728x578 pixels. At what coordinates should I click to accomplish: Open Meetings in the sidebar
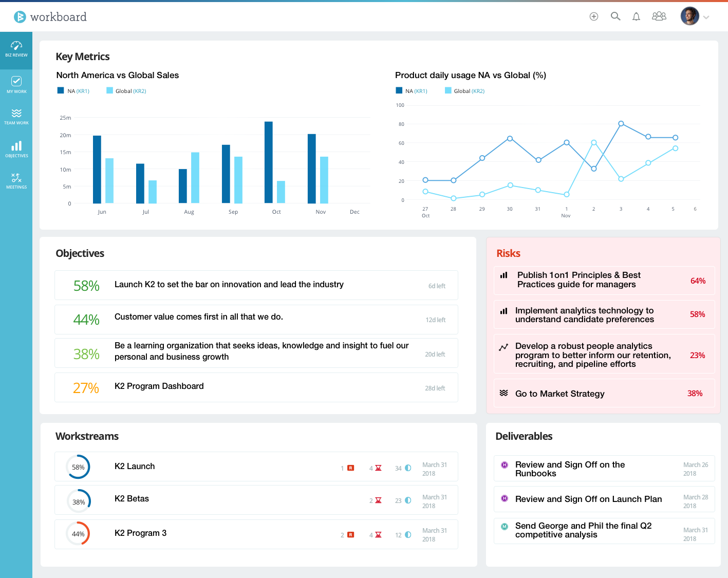pos(16,181)
